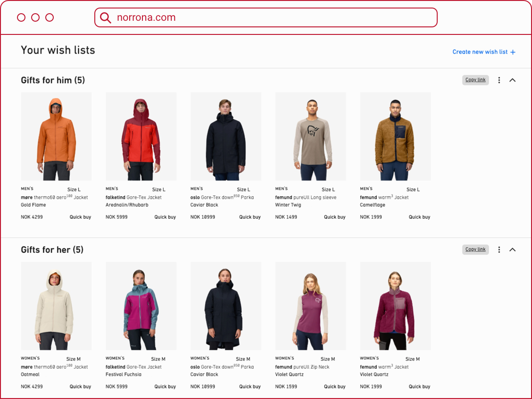Open three-dot menu for Gifts for her
This screenshot has width=532, height=399.
pos(499,249)
